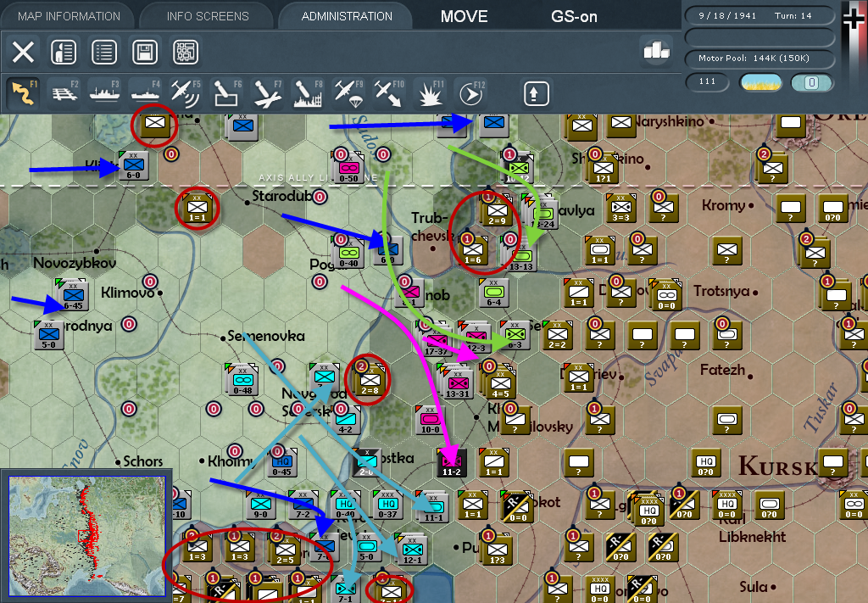Open the commander report person-list icon
This screenshot has height=603, width=868.
click(64, 52)
